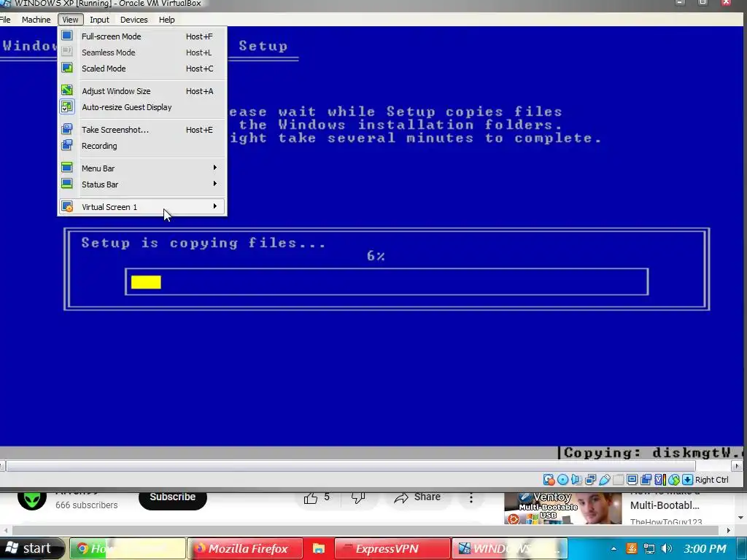Open the alien channel avatar
This screenshot has width=747, height=560.
tap(32, 500)
